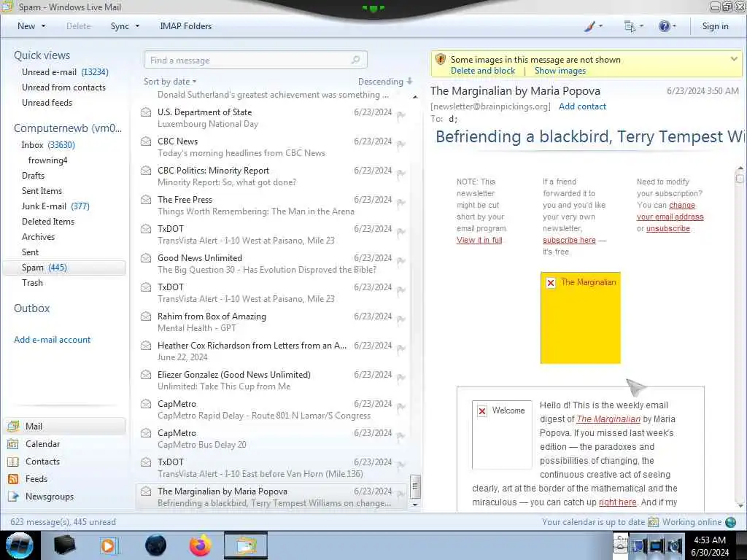Click the IMAP Folders toolbar button
The height and width of the screenshot is (560, 747).
click(185, 26)
